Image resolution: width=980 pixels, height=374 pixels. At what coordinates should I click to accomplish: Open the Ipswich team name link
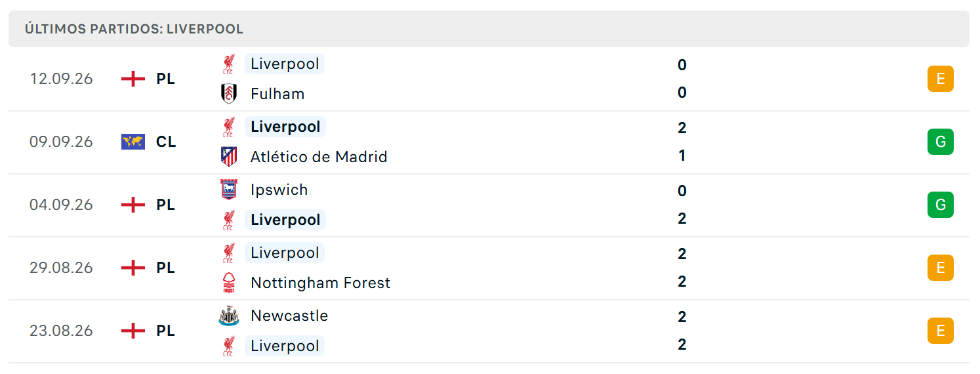(x=279, y=190)
